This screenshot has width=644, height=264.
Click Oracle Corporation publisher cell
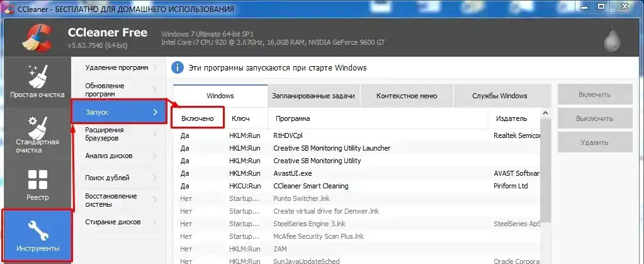pos(516,261)
